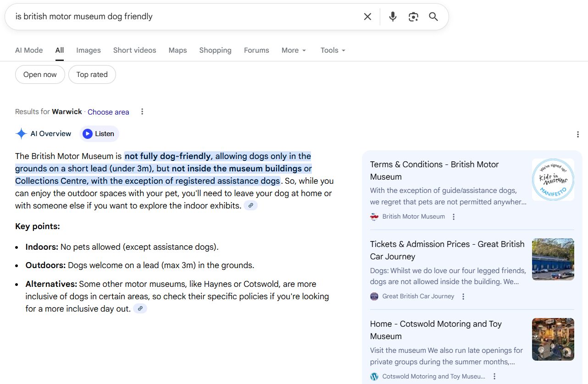
Task: Click the source link chip after indoor exhibits
Action: coord(250,206)
